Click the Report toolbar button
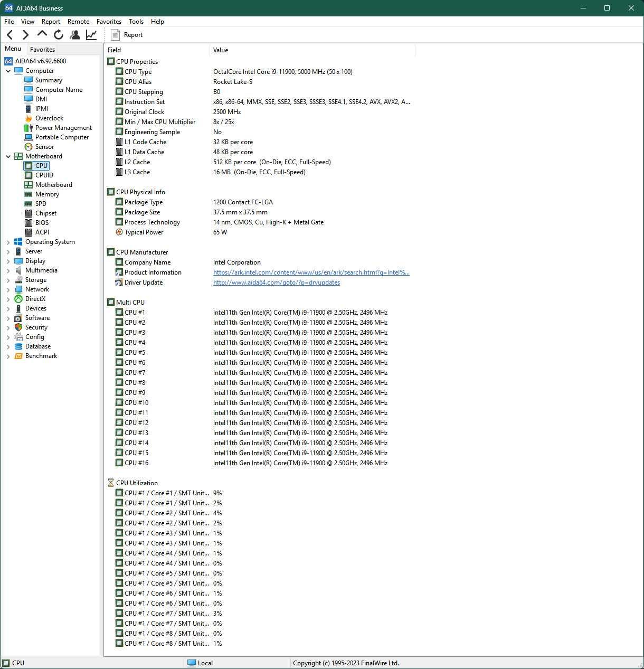The width and height of the screenshot is (644, 669). [127, 35]
